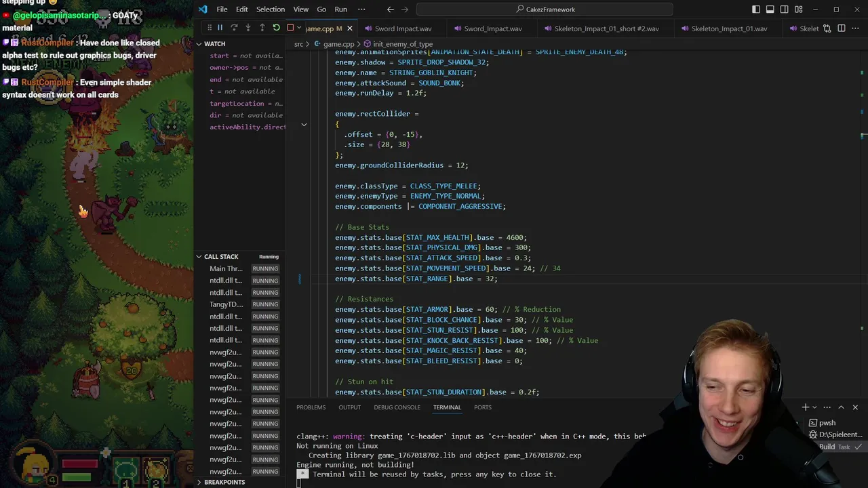Close the game.cpp editor tab
The image size is (868, 488).
[x=350, y=28]
